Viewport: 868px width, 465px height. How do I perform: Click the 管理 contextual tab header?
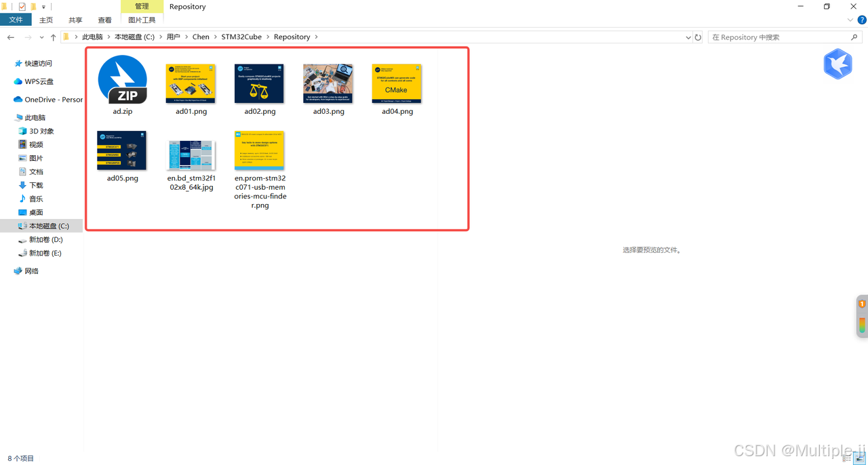tap(142, 6)
